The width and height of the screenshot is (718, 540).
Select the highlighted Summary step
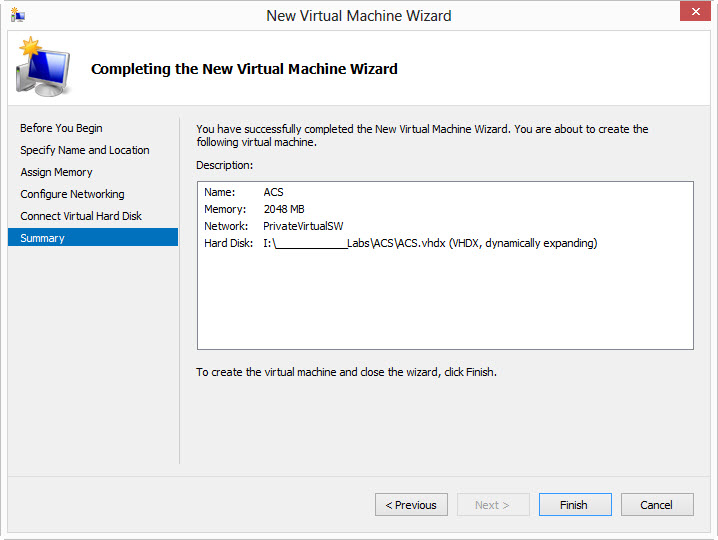42,238
